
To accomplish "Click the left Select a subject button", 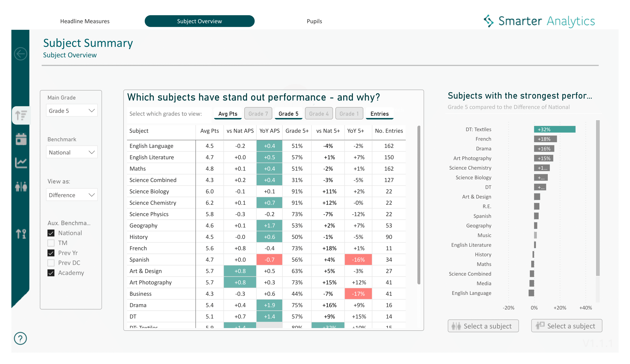I will (x=483, y=326).
